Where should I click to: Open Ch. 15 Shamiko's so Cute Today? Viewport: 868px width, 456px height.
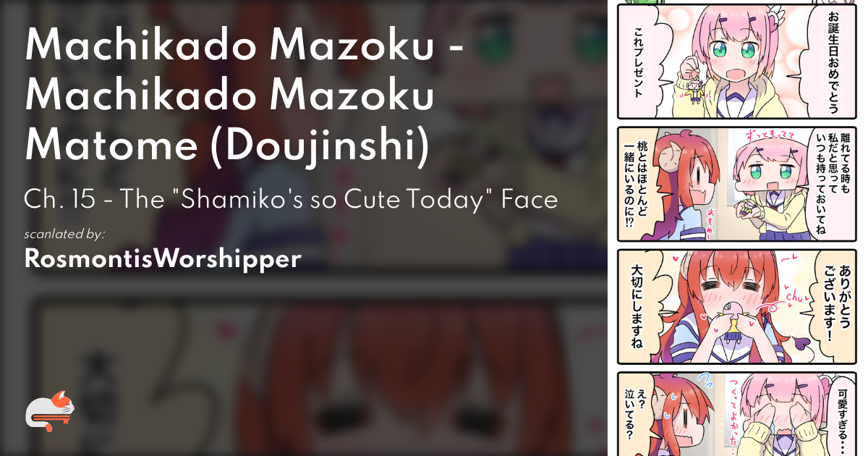tap(291, 199)
